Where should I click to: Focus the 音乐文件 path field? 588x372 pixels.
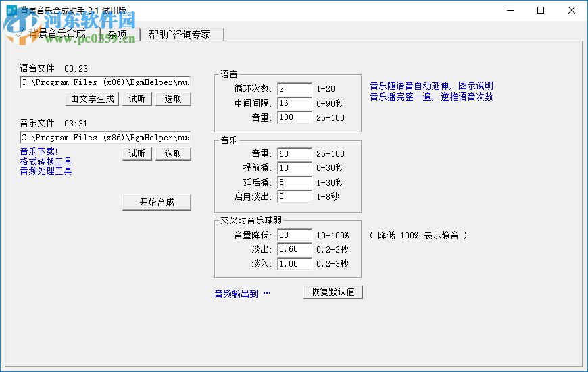(105, 138)
